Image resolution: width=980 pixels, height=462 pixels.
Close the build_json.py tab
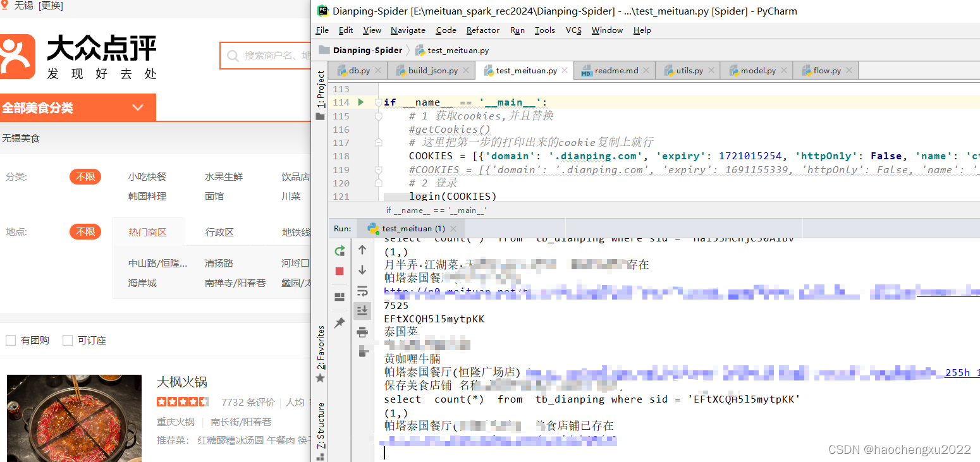466,71
